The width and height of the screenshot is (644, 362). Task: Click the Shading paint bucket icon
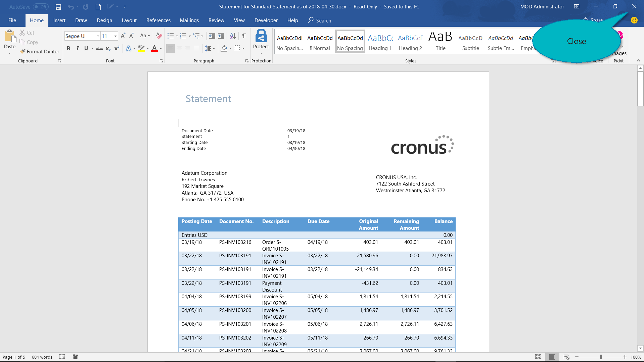224,48
